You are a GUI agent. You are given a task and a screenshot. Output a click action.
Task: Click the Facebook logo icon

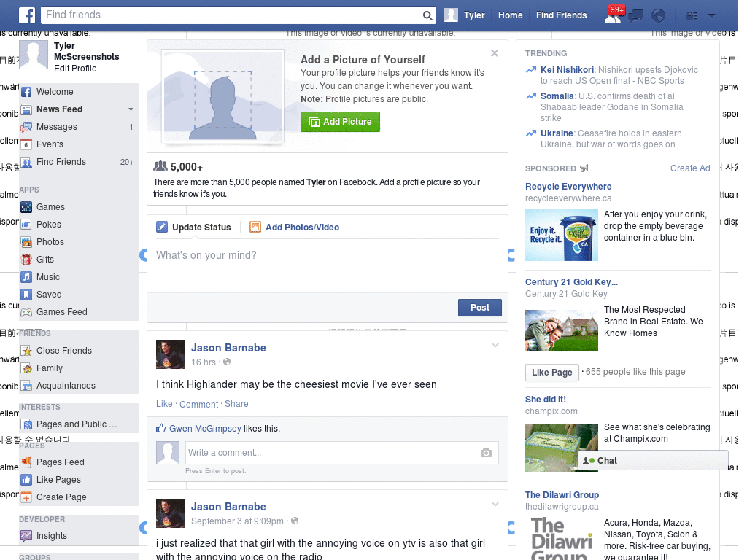pyautogui.click(x=27, y=15)
